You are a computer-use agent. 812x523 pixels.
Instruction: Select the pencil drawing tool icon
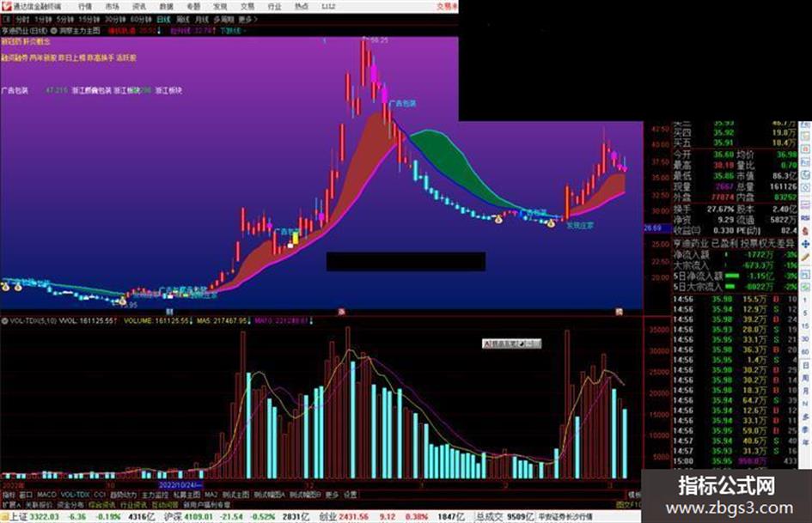pyautogui.click(x=806, y=258)
